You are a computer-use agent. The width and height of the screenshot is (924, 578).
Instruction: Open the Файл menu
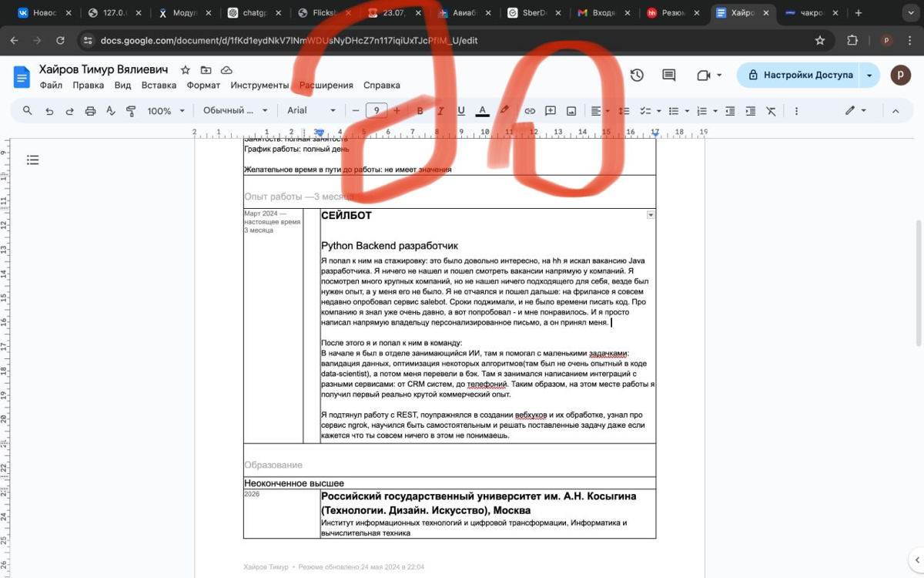(51, 86)
